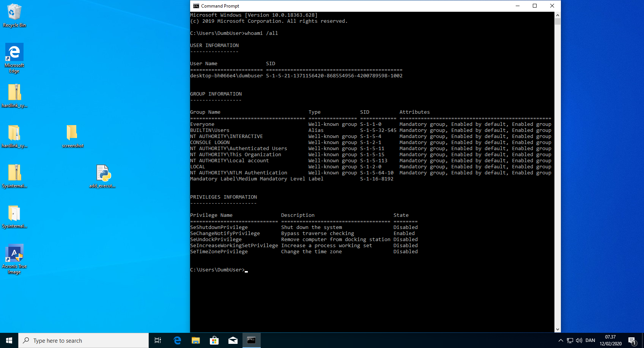Click the Command Prompt taskbar button
Screen dimensions: 644x348
point(251,340)
